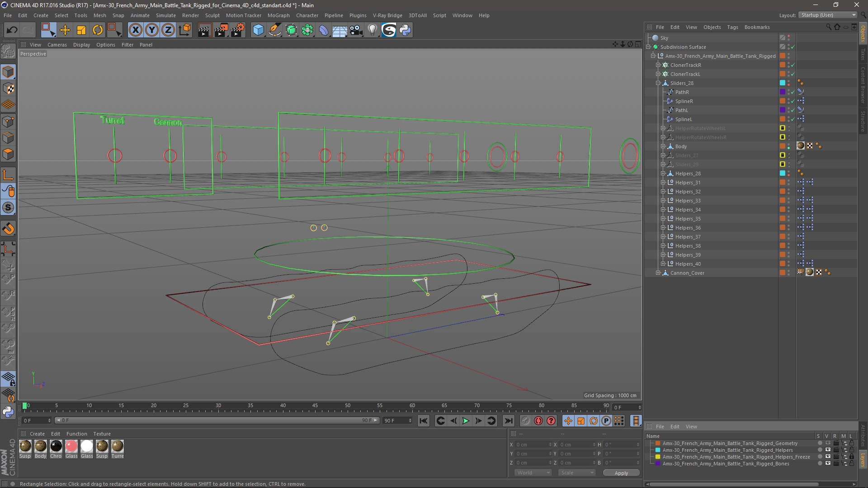Open the Animate menu
868x488 pixels.
(x=140, y=15)
